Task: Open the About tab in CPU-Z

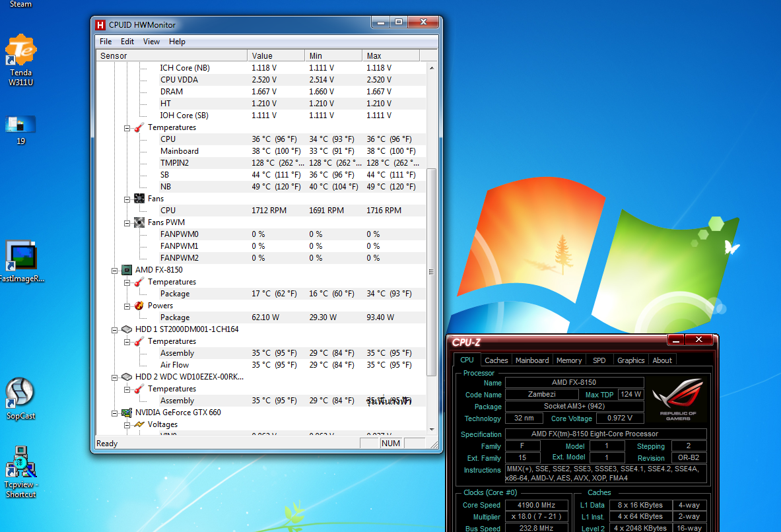Action: point(662,360)
